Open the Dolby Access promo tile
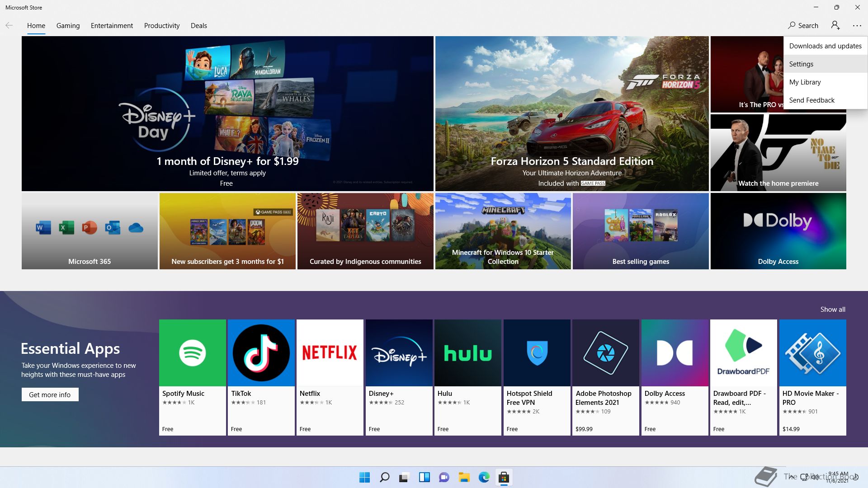Screen dimensions: 868x488 [x=778, y=231]
